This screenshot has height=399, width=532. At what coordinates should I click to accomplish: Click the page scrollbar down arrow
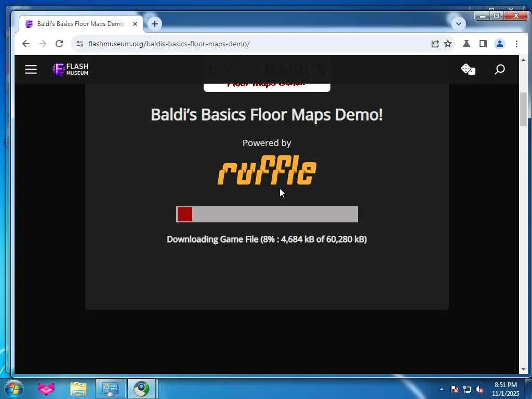[x=523, y=369]
